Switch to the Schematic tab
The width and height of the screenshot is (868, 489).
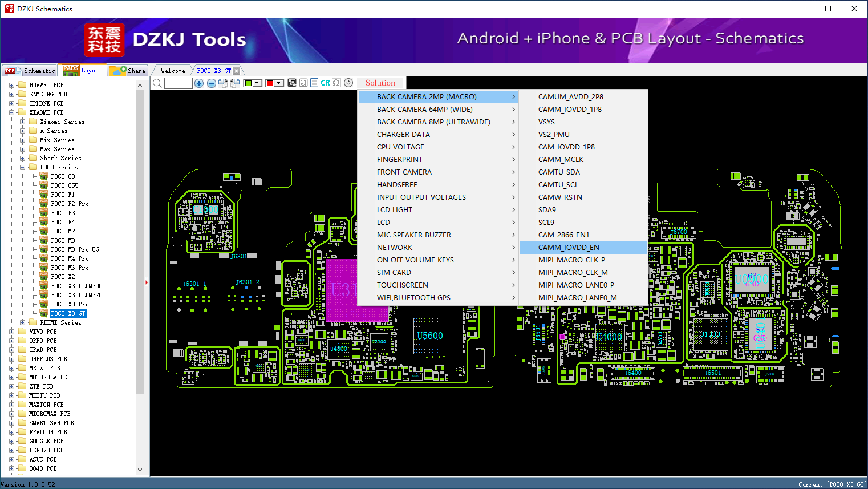(30, 71)
